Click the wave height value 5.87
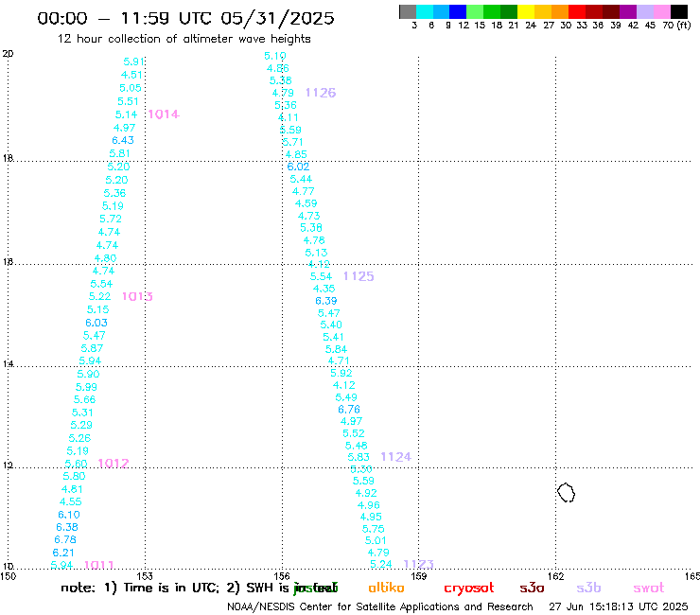 point(93,348)
